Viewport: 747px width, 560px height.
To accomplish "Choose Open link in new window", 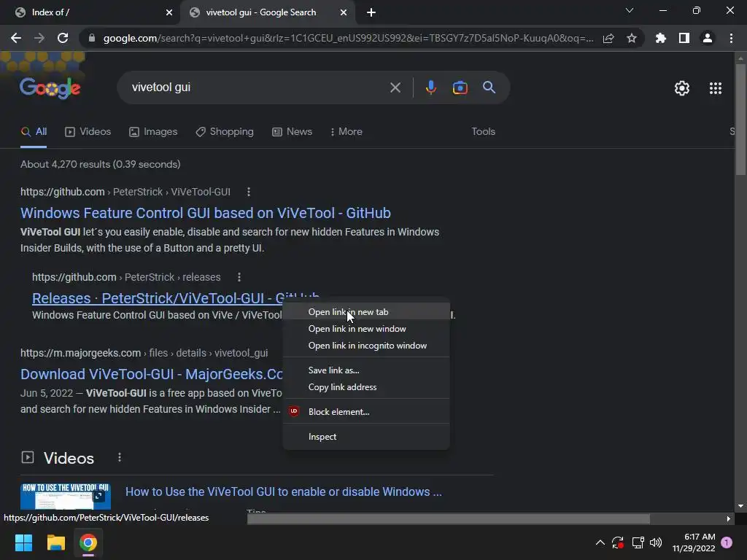I will [366, 329].
